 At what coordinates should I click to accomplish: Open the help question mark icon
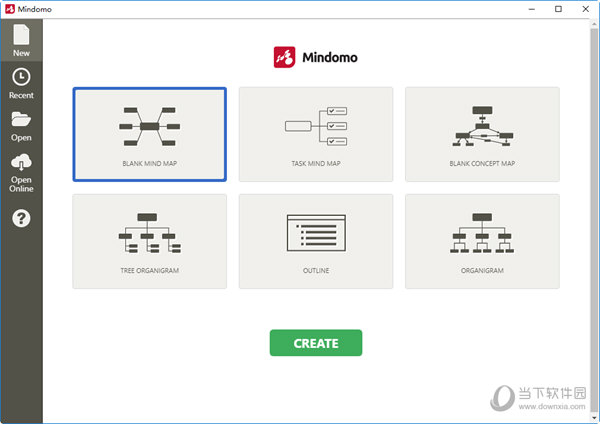coord(21,218)
